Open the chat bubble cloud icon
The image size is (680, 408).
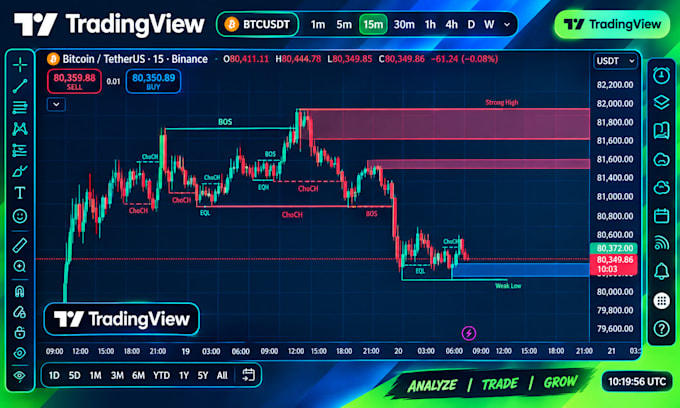(661, 160)
